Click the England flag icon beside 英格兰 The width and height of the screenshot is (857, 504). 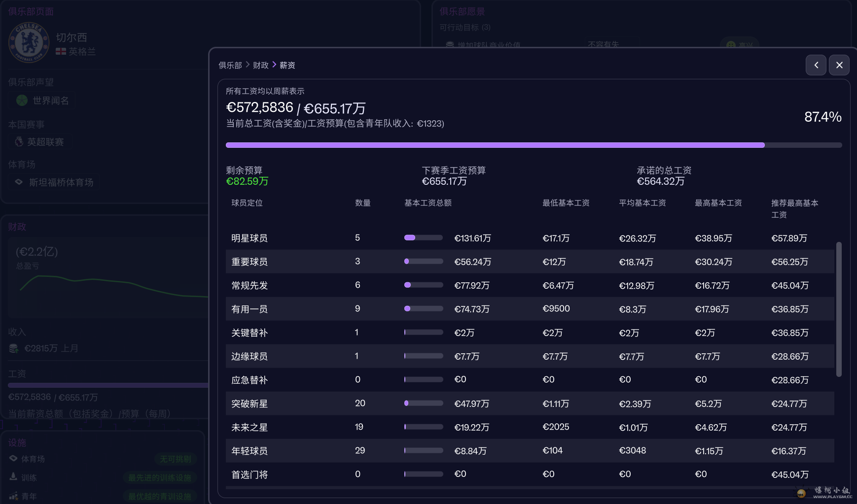coord(61,51)
